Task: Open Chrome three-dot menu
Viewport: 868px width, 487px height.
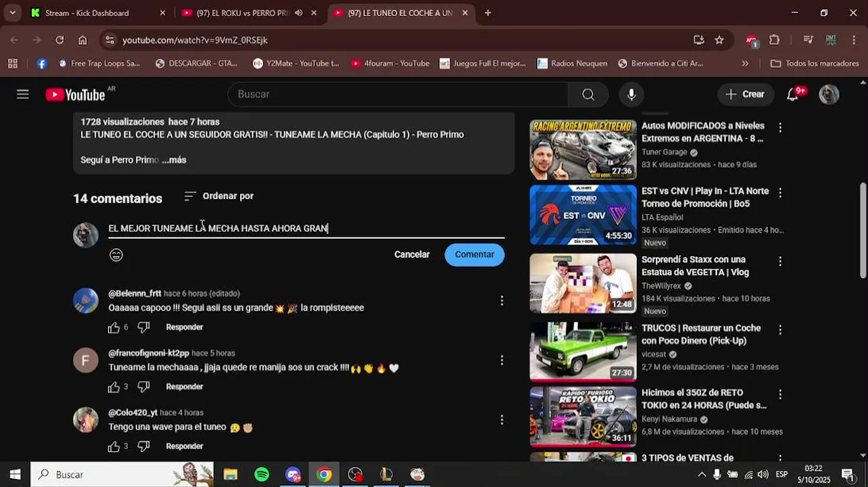Action: pyautogui.click(x=854, y=40)
